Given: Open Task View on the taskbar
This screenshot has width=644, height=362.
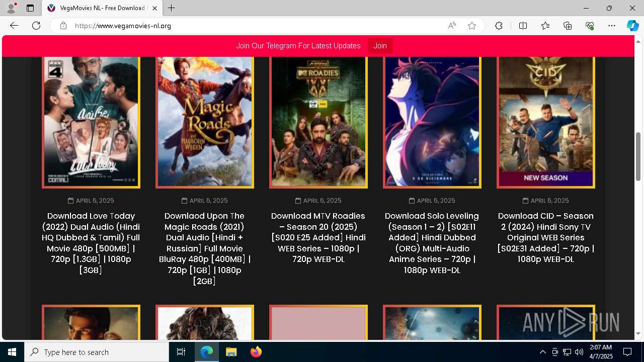Looking at the screenshot, I should pyautogui.click(x=181, y=352).
